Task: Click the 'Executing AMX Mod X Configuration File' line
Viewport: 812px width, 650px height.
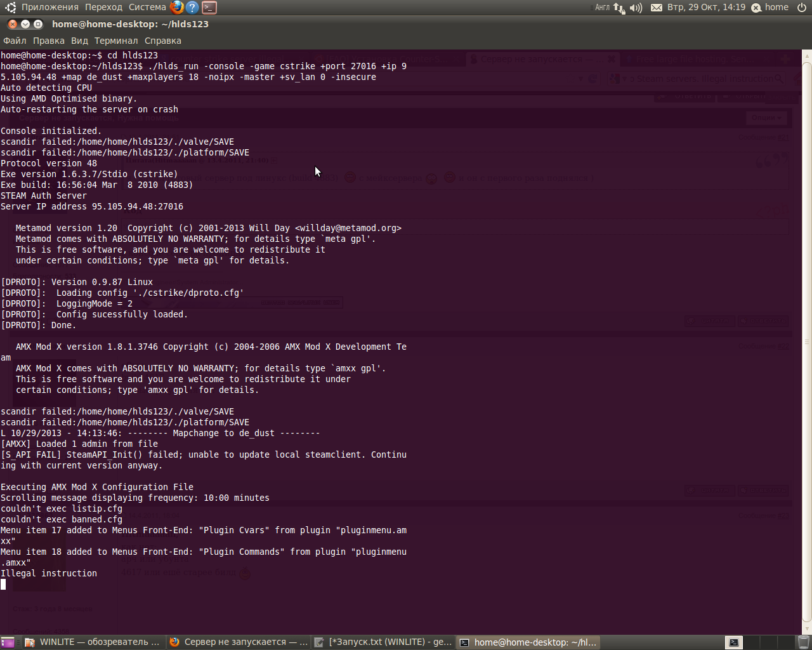Action: [x=97, y=487]
